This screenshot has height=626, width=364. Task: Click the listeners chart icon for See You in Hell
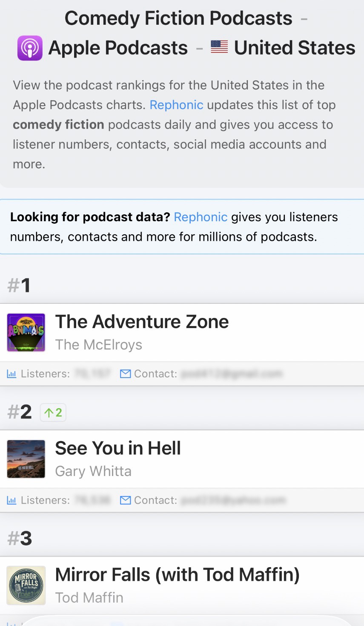coord(11,500)
